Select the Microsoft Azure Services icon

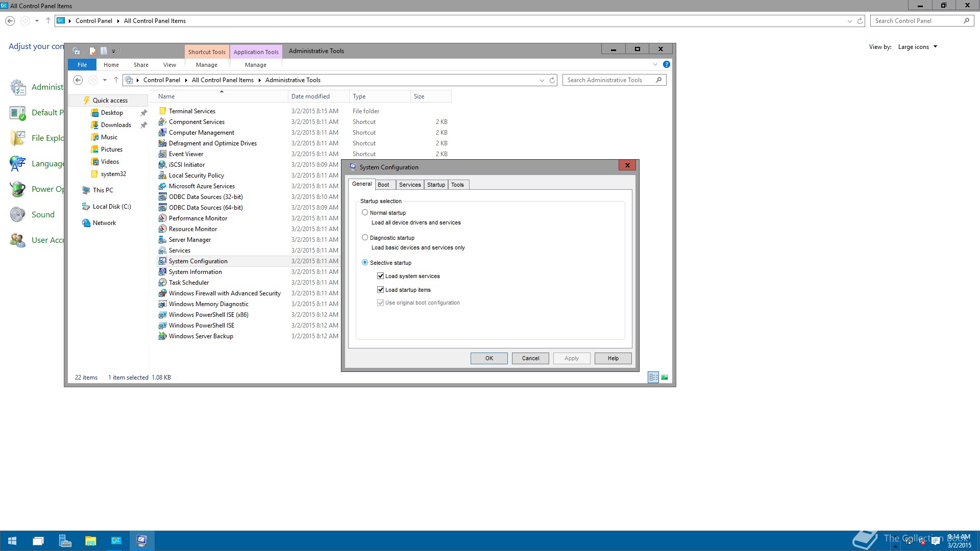162,186
